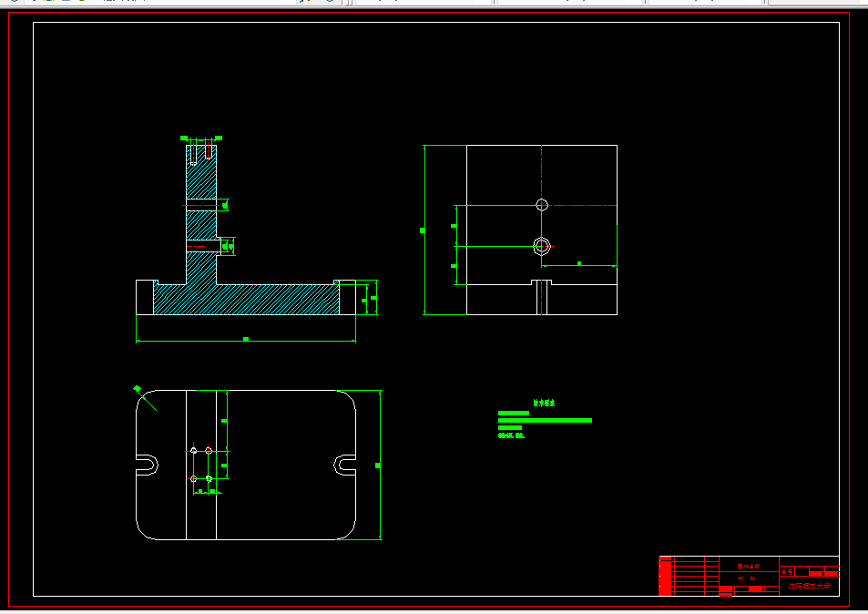The width and height of the screenshot is (868, 614).
Task: Select the right U-shaped slot in plan view
Action: point(345,466)
